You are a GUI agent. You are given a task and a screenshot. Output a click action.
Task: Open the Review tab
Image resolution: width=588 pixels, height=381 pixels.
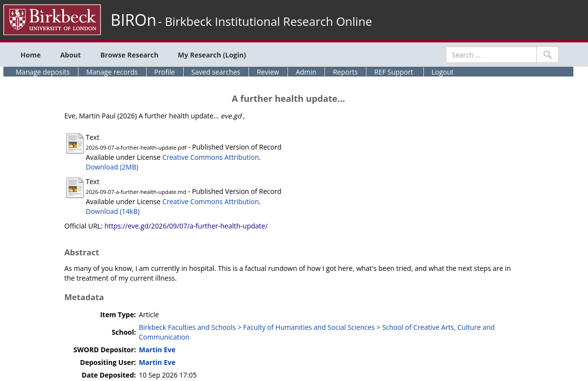click(268, 72)
